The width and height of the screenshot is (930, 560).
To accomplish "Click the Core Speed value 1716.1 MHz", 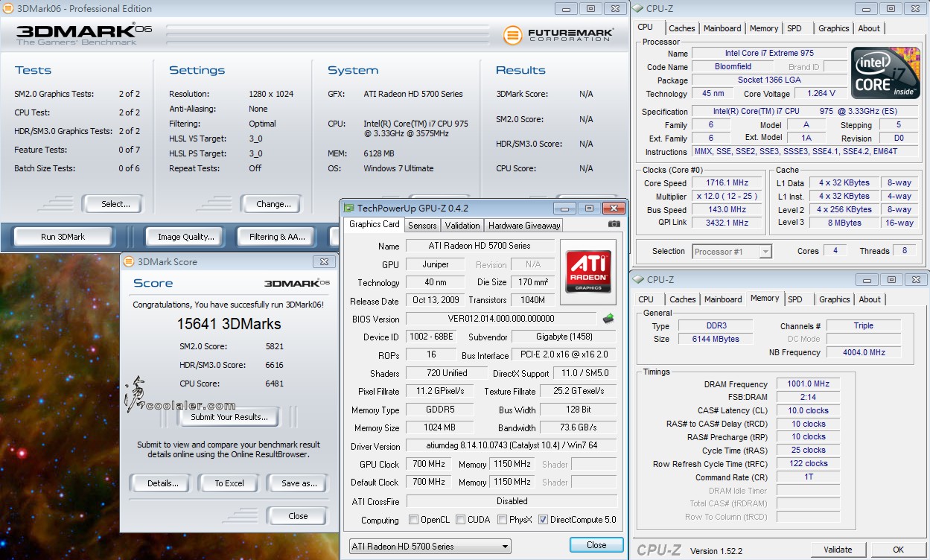I will pyautogui.click(x=727, y=182).
